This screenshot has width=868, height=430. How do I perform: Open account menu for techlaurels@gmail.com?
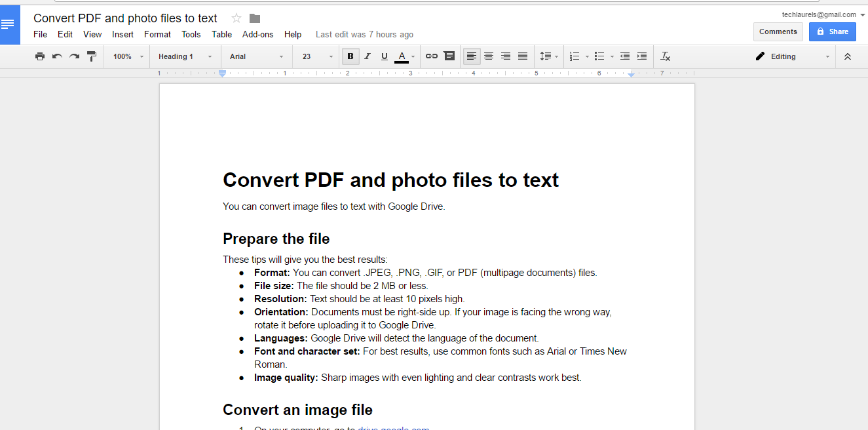(x=823, y=14)
